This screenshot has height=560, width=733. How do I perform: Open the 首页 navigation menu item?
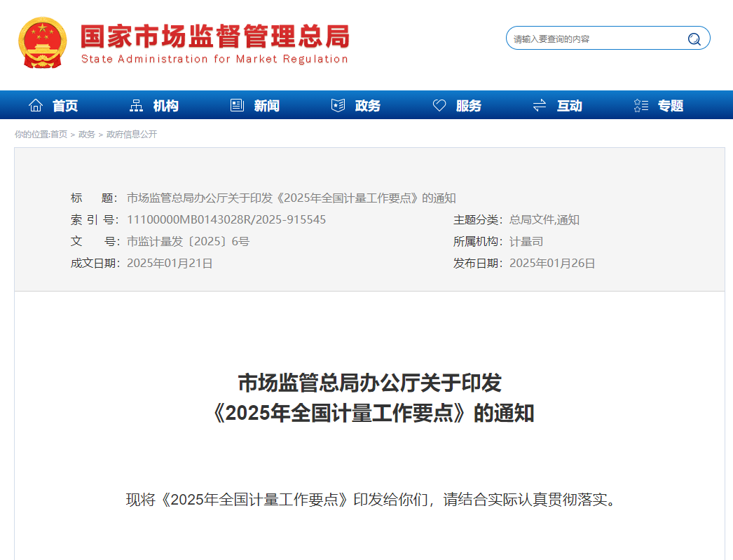click(x=65, y=106)
